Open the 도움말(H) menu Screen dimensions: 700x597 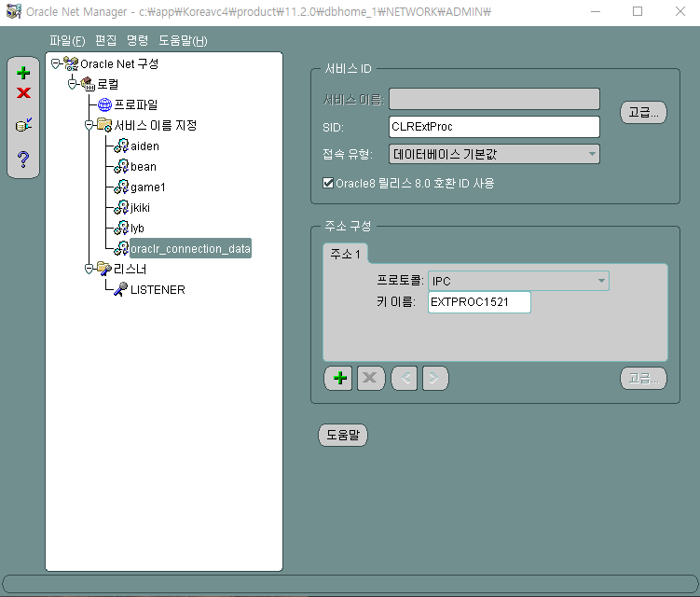coord(183,41)
